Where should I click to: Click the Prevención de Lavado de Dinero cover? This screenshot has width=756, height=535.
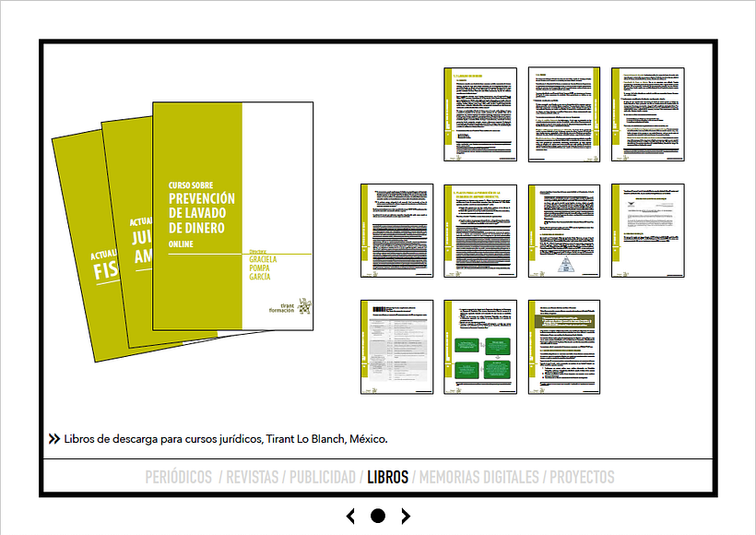(x=233, y=216)
